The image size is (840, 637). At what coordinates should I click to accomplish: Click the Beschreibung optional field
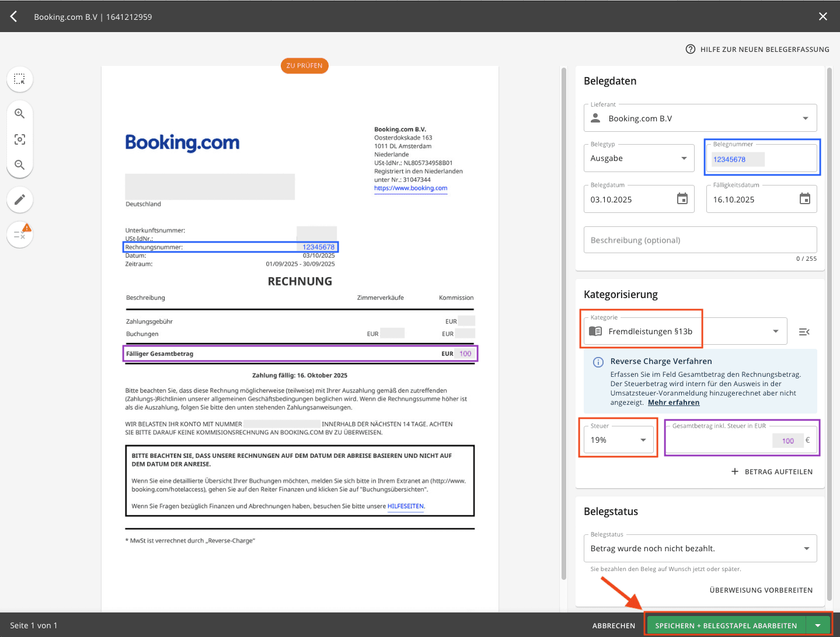coord(700,240)
